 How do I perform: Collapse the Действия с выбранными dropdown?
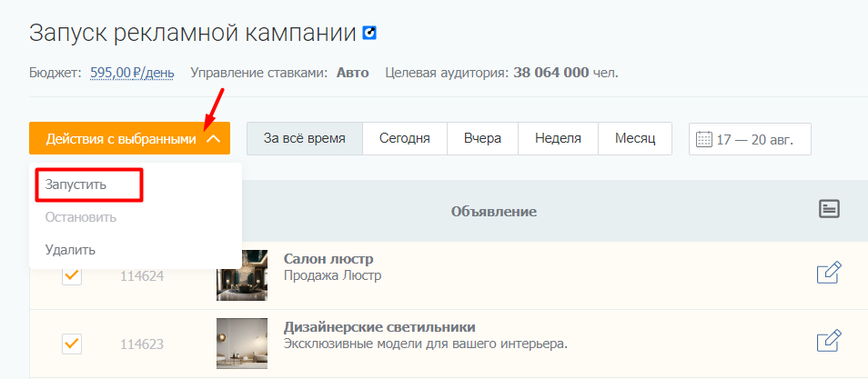point(129,139)
